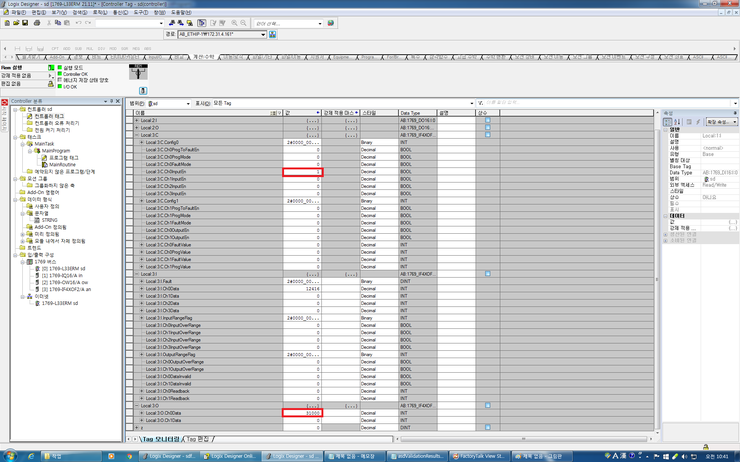This screenshot has width=740, height=462.
Task: Expand the Local:3:I.Ch0Data tag row
Action: 142,288
